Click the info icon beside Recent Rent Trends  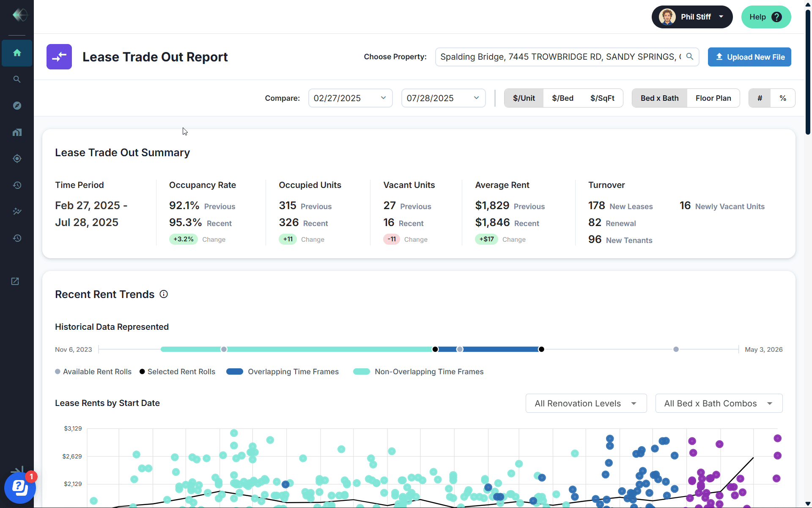coord(164,294)
